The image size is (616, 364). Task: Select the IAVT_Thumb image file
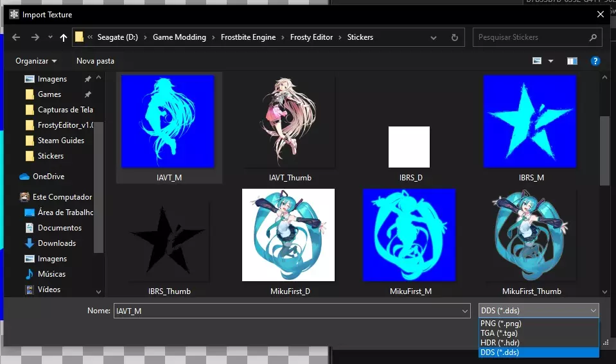tap(290, 128)
